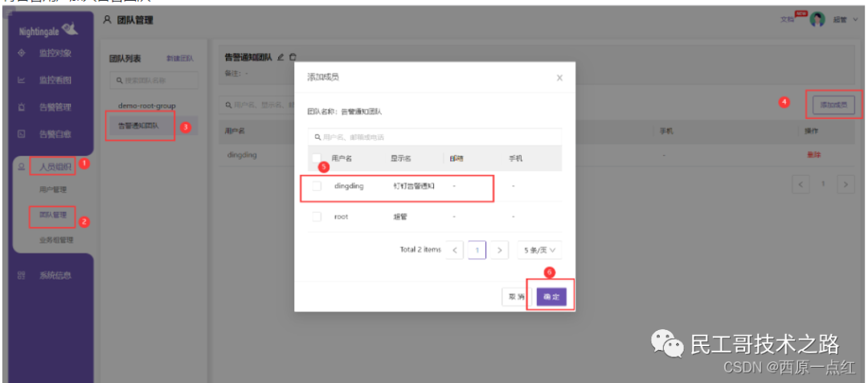The width and height of the screenshot is (868, 383).
Task: Click the 监控对象 sidebar icon
Action: pyautogui.click(x=22, y=54)
